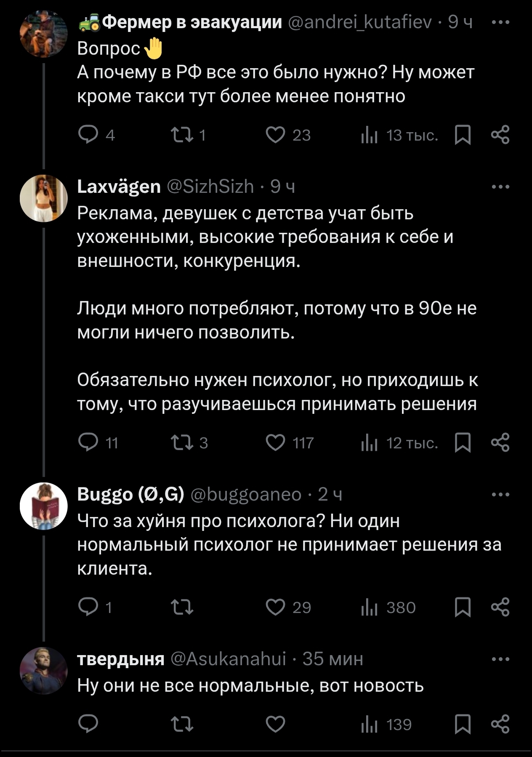This screenshot has height=757, width=532.
Task: Open more options on Laxvägen's reply
Action: 500,187
